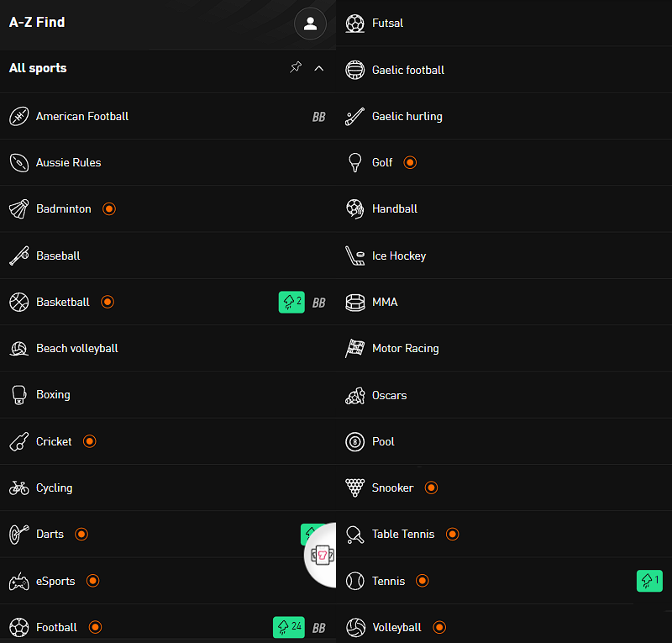Click the Cycling bicycle icon
The width and height of the screenshot is (672, 643).
pos(18,488)
